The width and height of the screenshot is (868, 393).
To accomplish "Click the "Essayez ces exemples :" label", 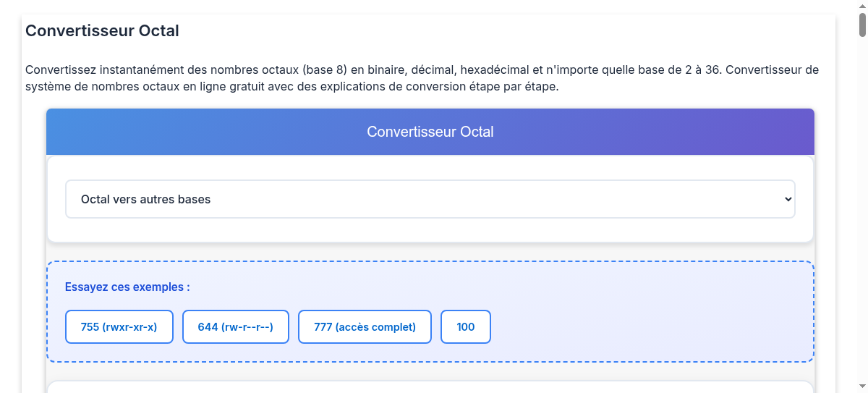I will pos(127,287).
